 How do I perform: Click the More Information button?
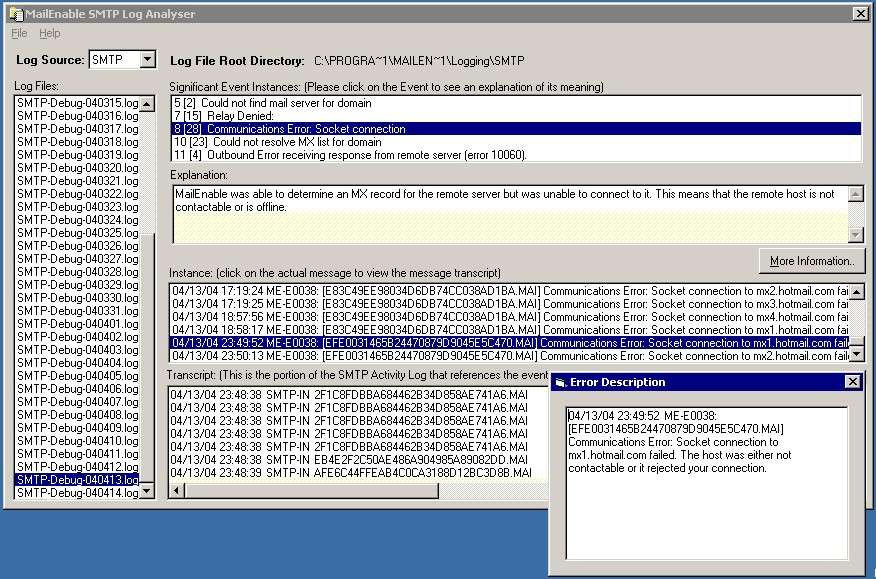click(x=811, y=261)
